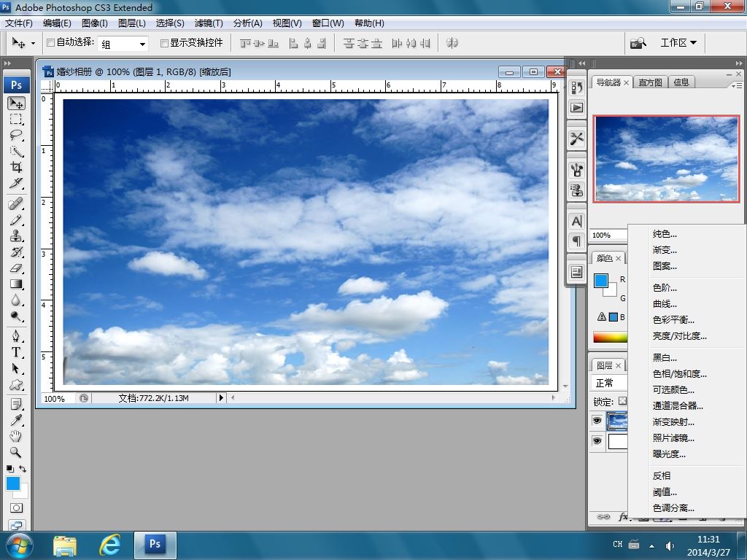Choose 色相/饱和度... from adjustment menu
747x560 pixels.
680,374
